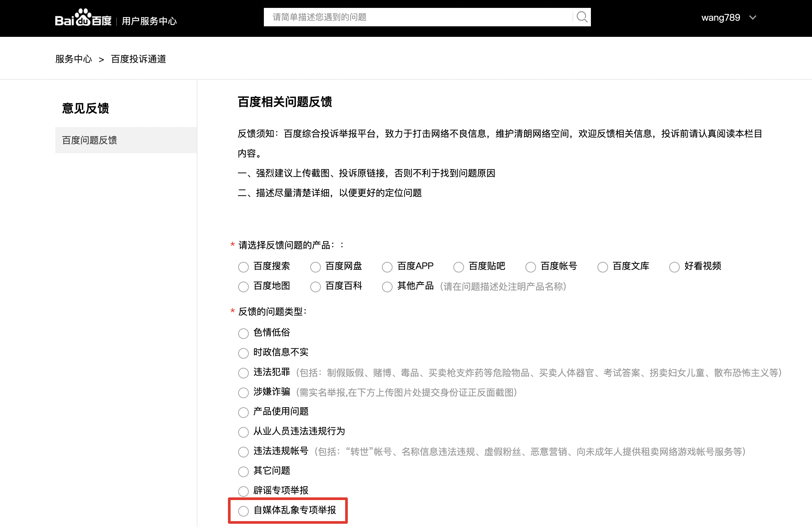Select the 百度文库 radio option

(x=602, y=267)
